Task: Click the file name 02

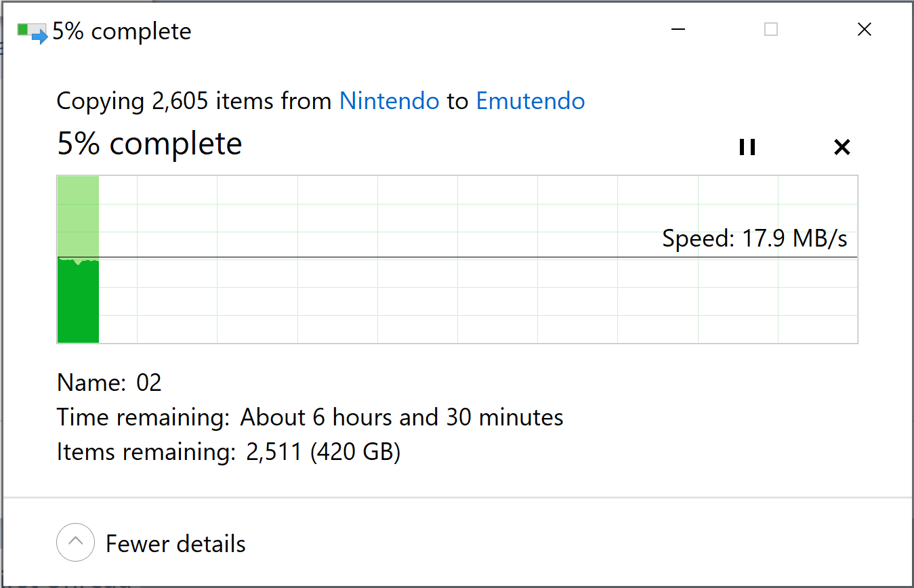Action: pyautogui.click(x=149, y=383)
